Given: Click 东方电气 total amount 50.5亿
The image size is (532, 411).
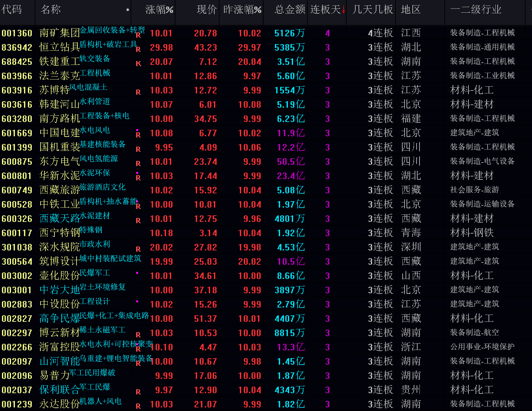Looking at the screenshot, I should pyautogui.click(x=291, y=162).
